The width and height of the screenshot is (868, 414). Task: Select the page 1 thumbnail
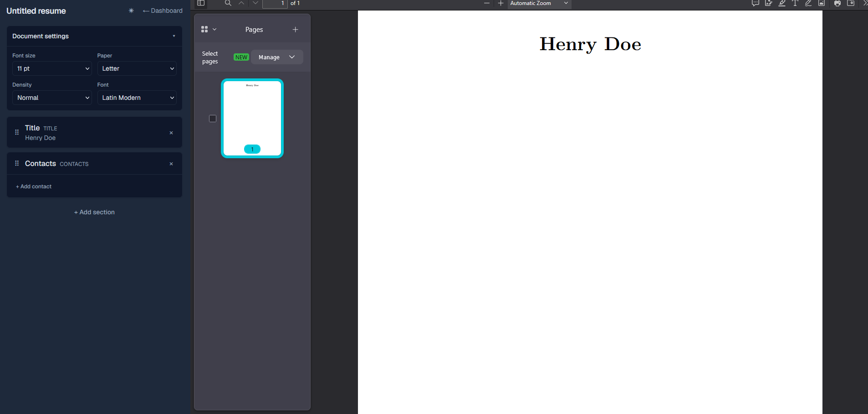[252, 119]
